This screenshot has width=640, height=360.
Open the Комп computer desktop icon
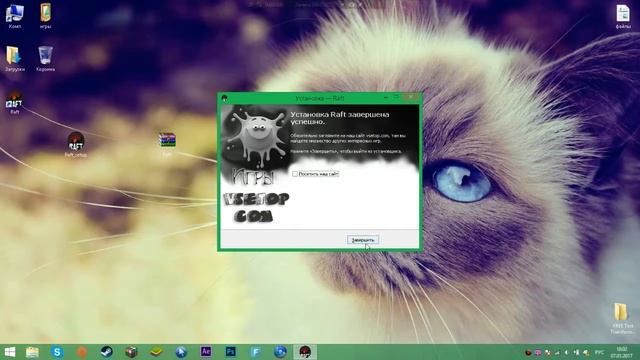tap(15, 16)
